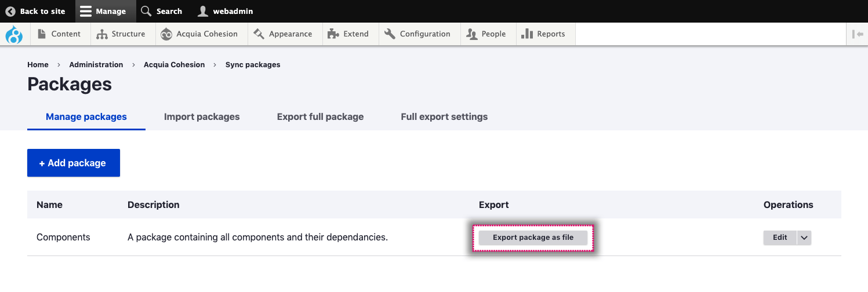Open the Structure menu
Viewport: 868px width, 292px height.
tap(121, 34)
